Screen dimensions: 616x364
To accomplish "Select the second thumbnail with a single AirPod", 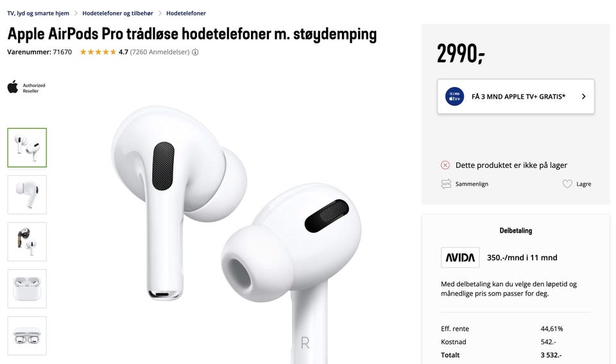I will coord(27,195).
